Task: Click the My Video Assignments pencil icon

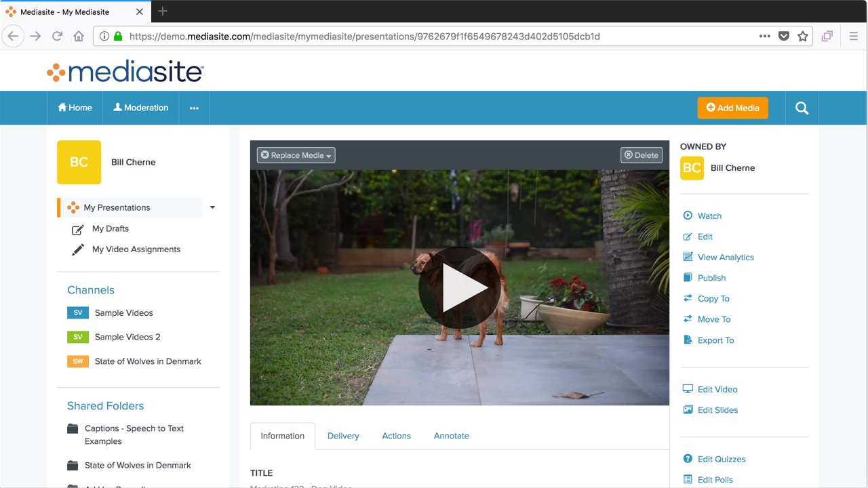Action: pyautogui.click(x=78, y=249)
